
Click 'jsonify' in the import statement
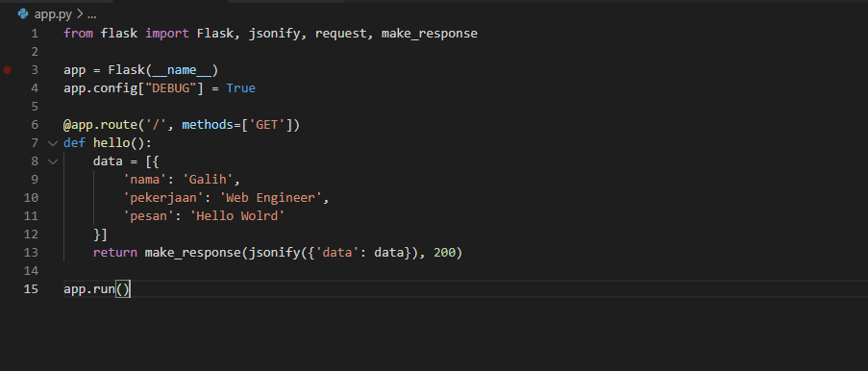(274, 34)
